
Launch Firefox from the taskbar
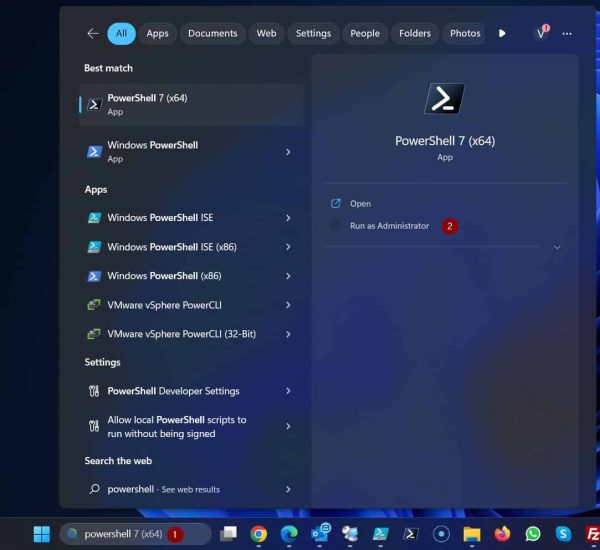[x=502, y=534]
